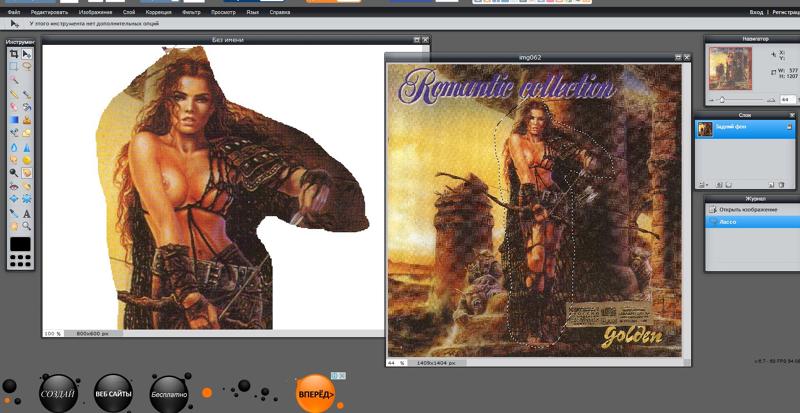
Task: Click the СОЗДАЙ ad button
Action: 58,394
